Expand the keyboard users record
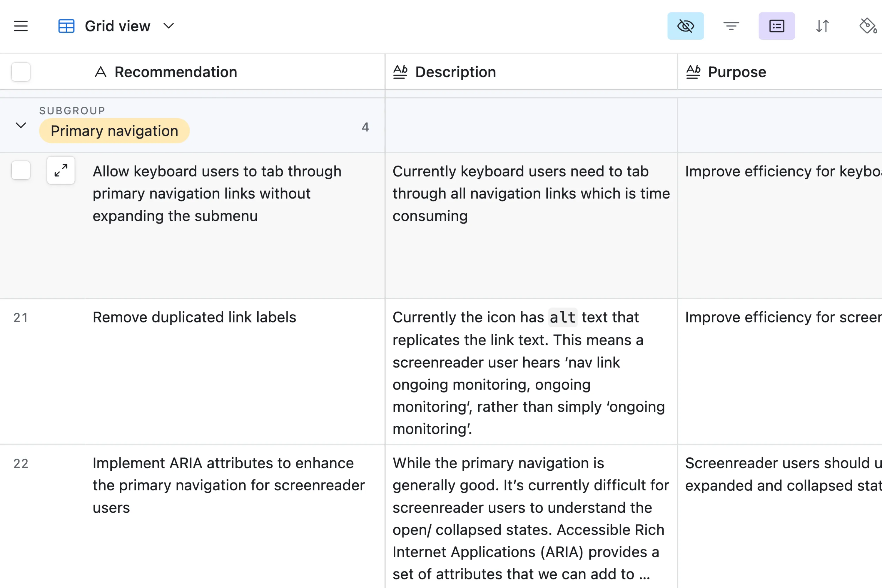 tap(61, 170)
